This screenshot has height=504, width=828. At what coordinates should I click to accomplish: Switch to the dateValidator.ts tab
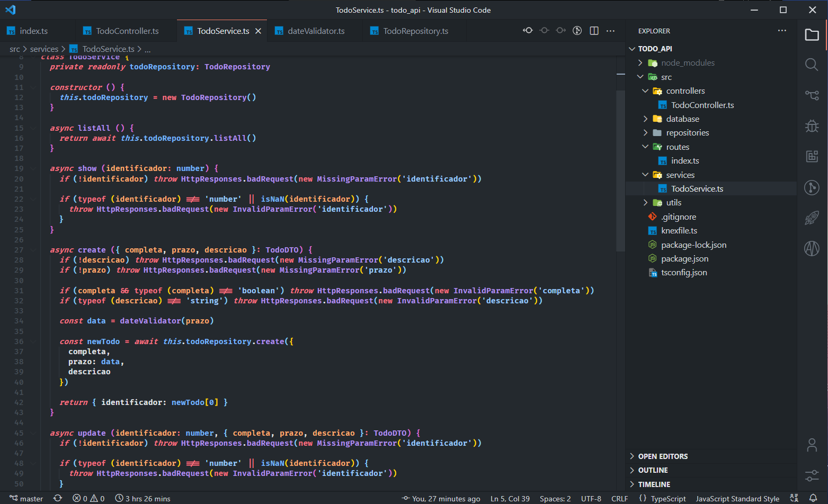point(316,31)
